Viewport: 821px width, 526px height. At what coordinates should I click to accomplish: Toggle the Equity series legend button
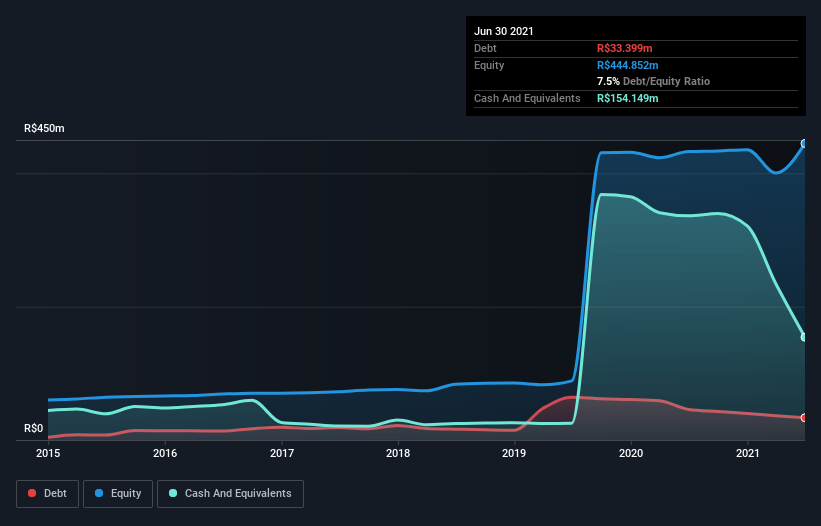pyautogui.click(x=118, y=494)
